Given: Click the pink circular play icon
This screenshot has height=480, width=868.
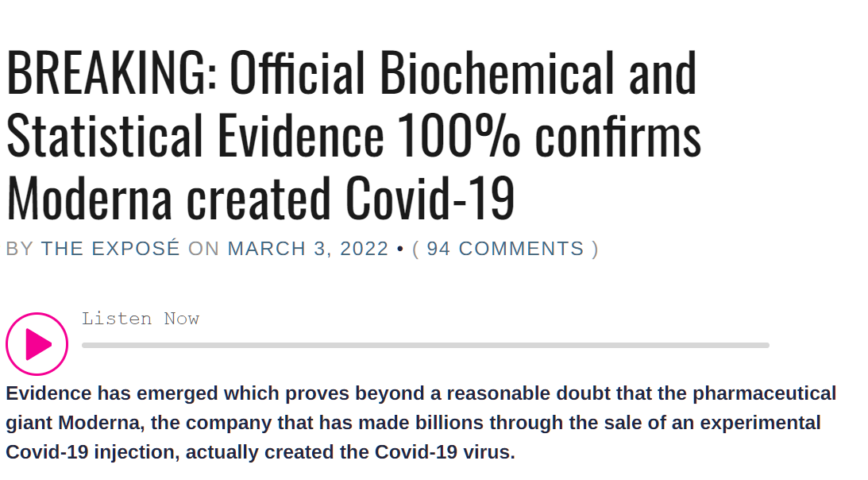Looking at the screenshot, I should (37, 344).
